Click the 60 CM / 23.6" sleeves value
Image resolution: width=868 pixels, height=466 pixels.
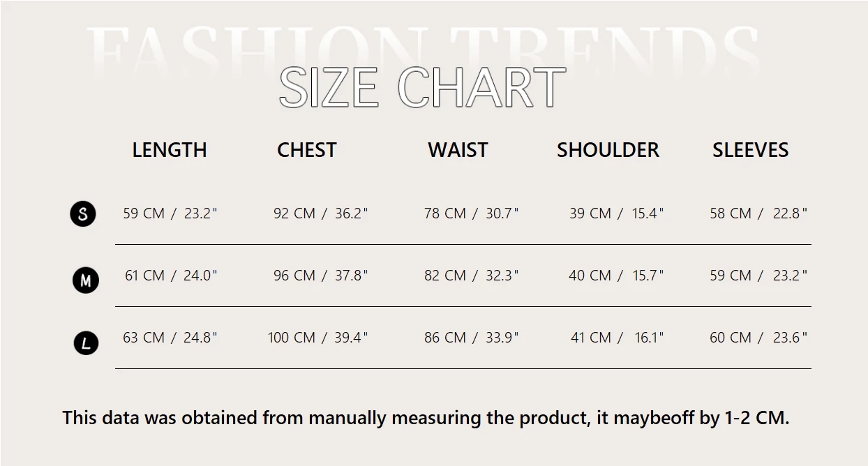(758, 338)
